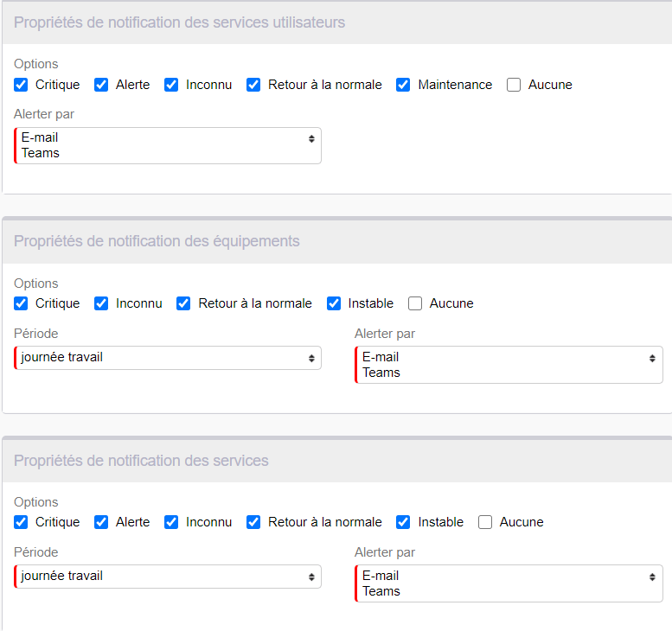Toggle Inconnu checkbox in equipment options

point(101,303)
